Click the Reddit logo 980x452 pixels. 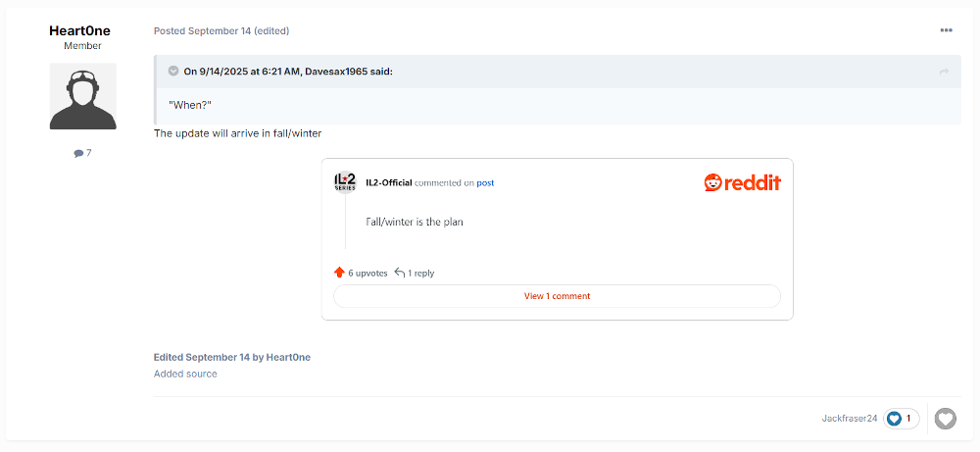coord(742,182)
